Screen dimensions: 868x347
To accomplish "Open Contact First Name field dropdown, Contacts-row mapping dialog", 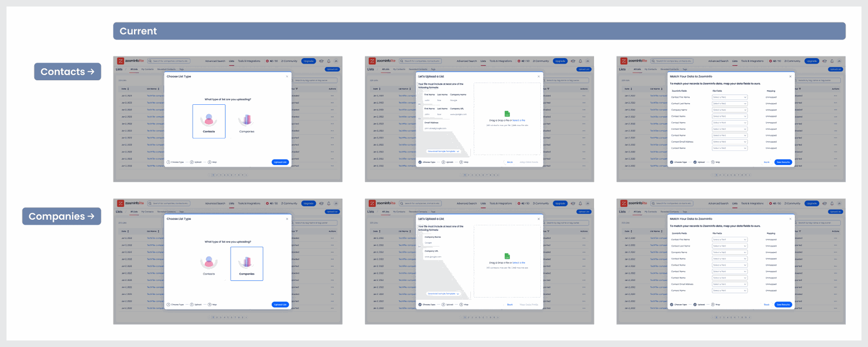I will 730,97.
